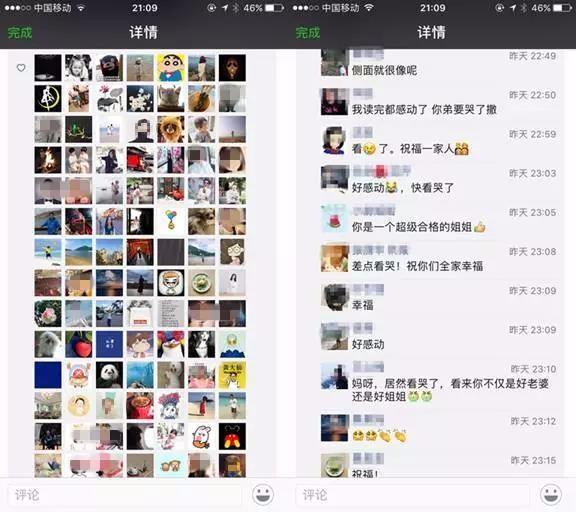Open the watermelon avatar beside the 23:05 comment

pos(334,219)
